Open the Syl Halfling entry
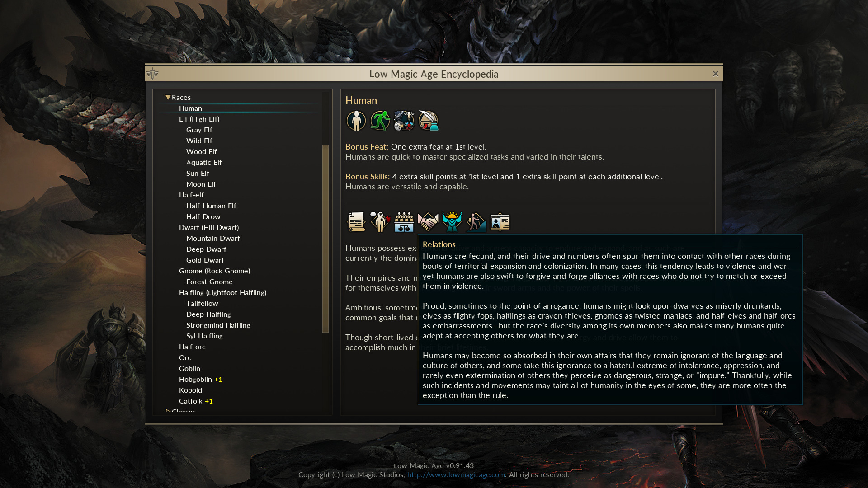The image size is (868, 488). pyautogui.click(x=204, y=336)
